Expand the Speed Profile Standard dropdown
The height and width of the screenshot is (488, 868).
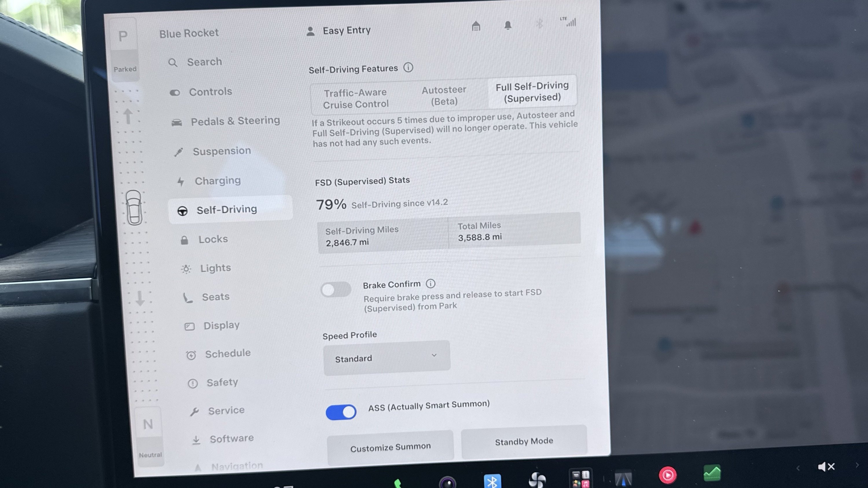pyautogui.click(x=387, y=358)
